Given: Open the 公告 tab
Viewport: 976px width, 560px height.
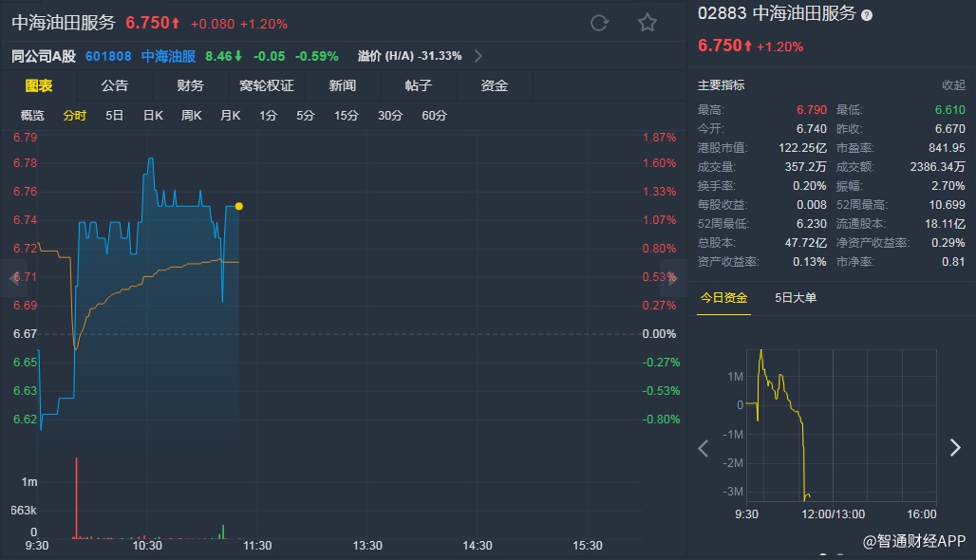Looking at the screenshot, I should click(x=115, y=85).
